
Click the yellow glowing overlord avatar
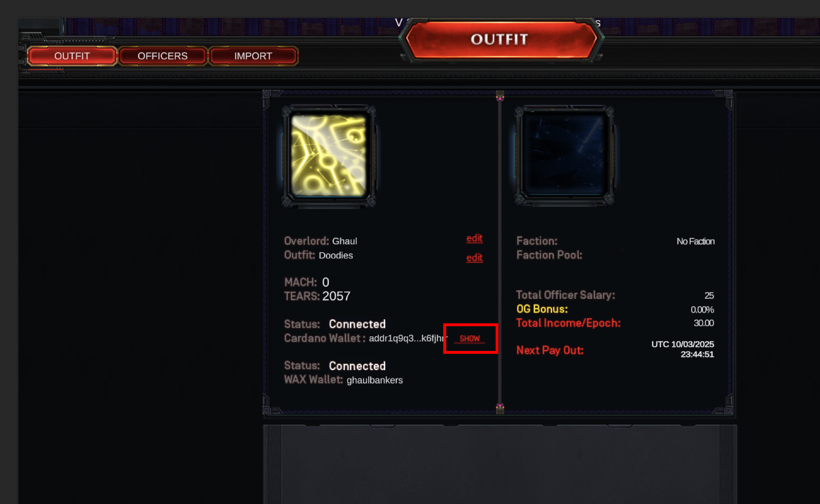(329, 156)
